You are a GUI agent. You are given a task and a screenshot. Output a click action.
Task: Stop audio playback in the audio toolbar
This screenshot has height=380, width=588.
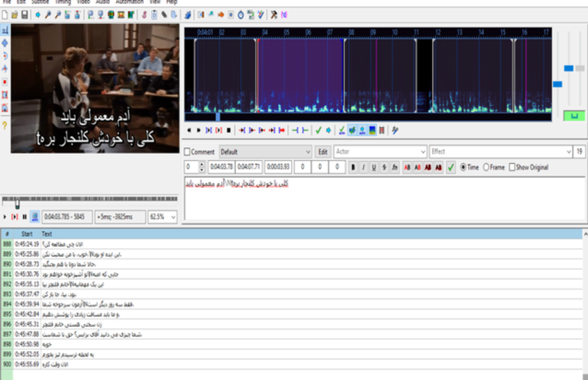[x=228, y=130]
